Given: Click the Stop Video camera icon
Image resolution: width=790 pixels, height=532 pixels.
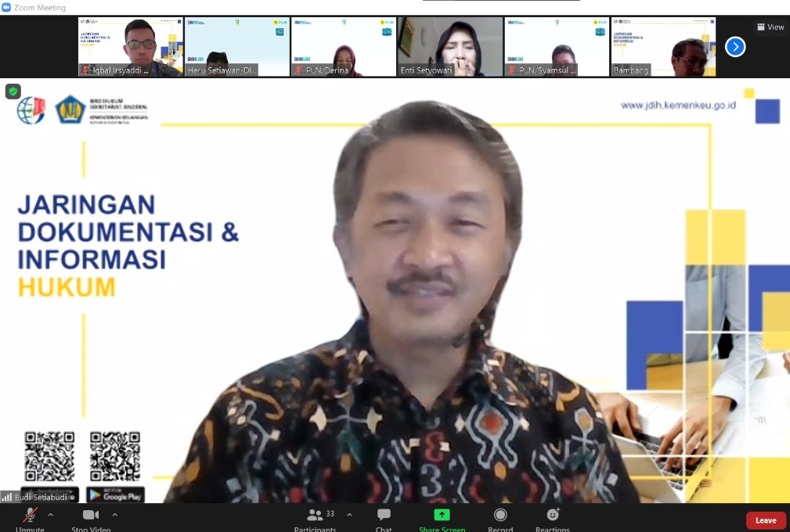Looking at the screenshot, I should point(91,515).
